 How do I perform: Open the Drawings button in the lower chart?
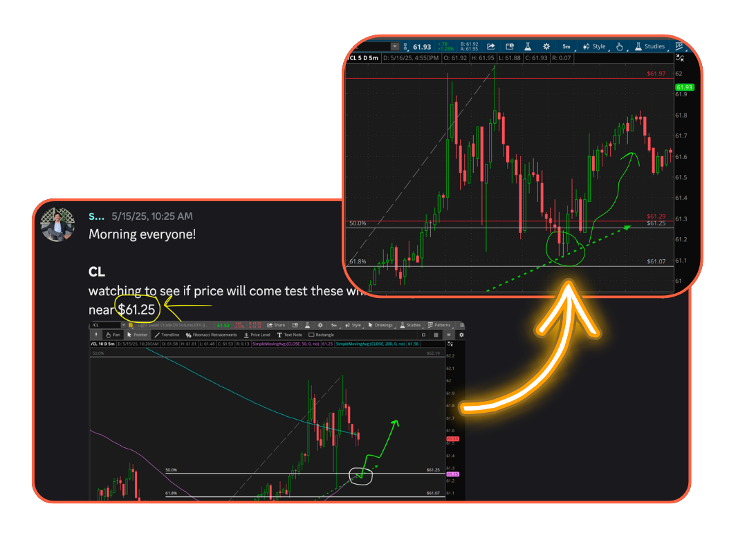(x=380, y=325)
